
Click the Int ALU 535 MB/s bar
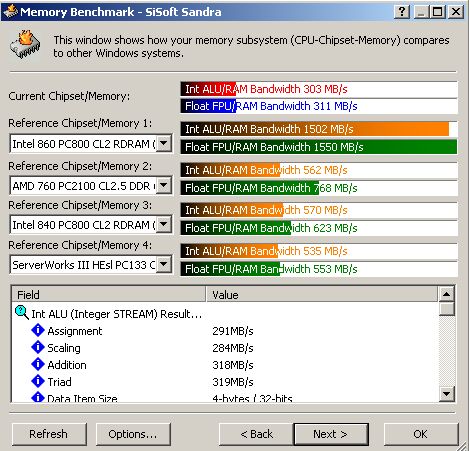click(x=319, y=251)
